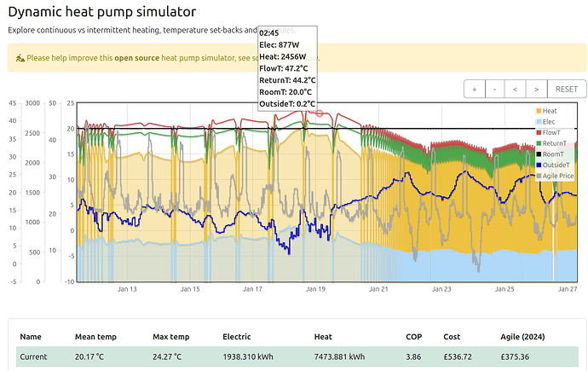Open the 'open source' link in notice
Image resolution: width=588 pixels, height=371 pixels.
click(141, 58)
